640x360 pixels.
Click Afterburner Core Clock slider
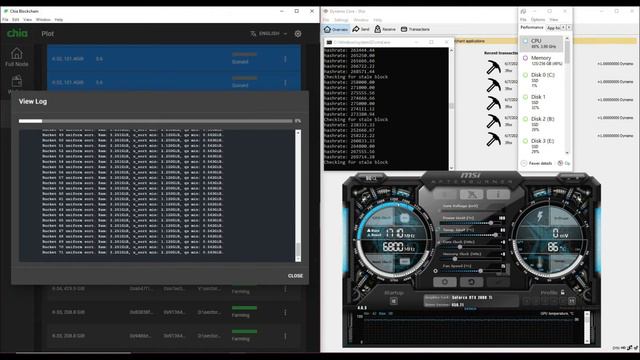click(x=471, y=247)
